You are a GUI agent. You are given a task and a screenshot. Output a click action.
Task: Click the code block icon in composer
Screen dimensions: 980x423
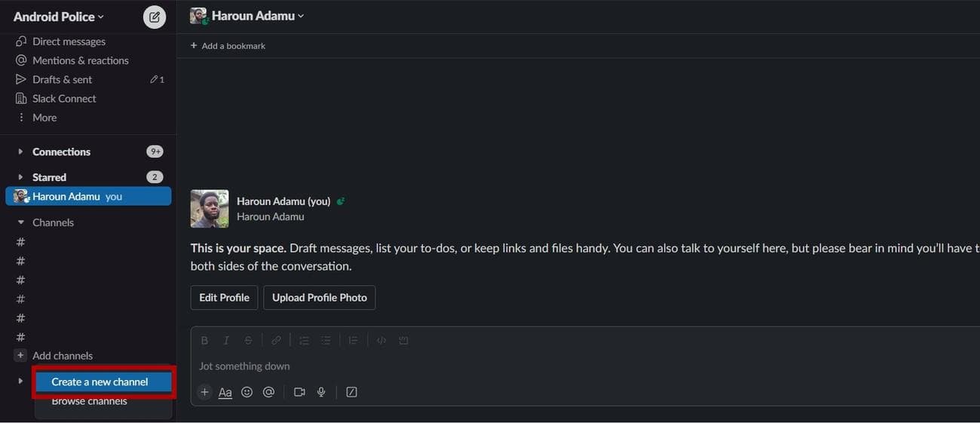tap(403, 340)
